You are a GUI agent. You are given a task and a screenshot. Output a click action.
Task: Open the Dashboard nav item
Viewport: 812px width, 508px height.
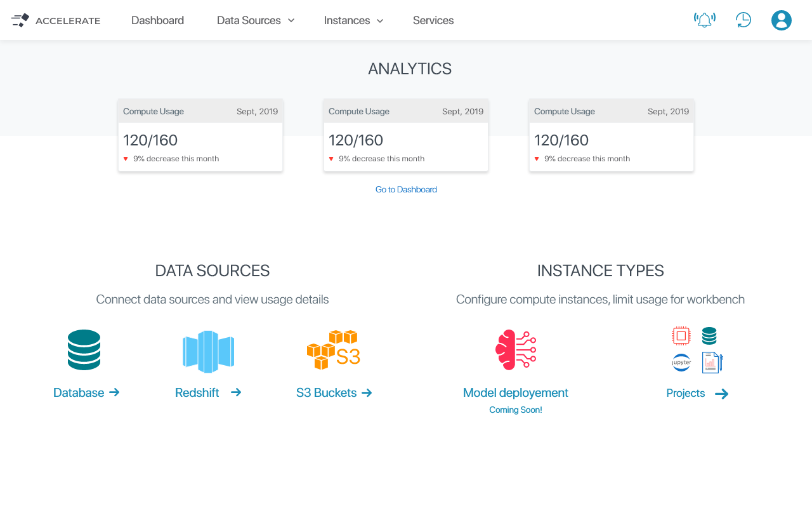(x=157, y=20)
